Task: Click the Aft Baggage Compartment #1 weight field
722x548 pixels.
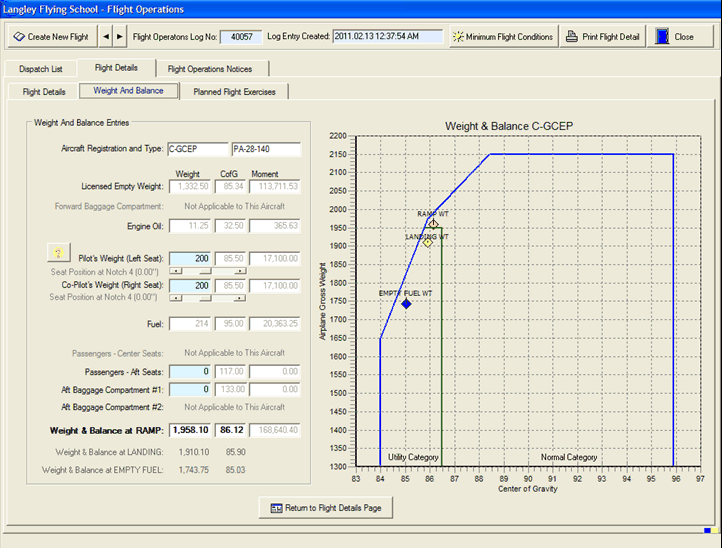Action: [190, 389]
